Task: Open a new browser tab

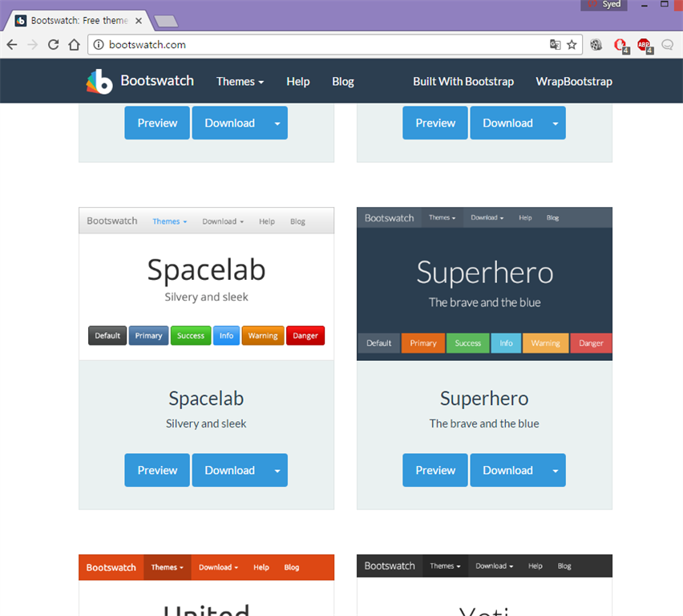Action: 166,21
